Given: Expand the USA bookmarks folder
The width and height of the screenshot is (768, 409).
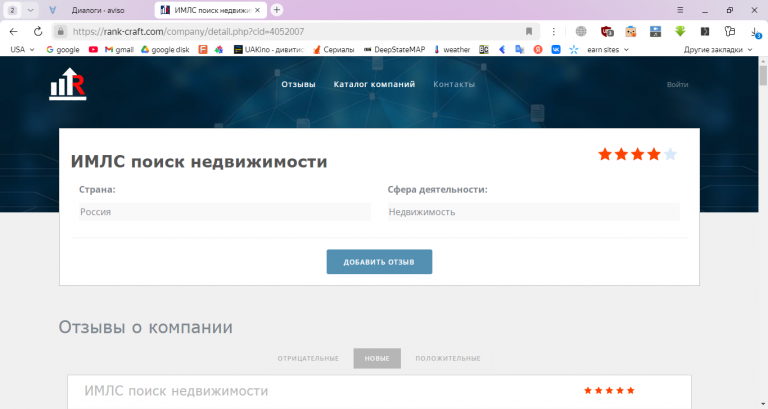Looking at the screenshot, I should click(x=22, y=49).
